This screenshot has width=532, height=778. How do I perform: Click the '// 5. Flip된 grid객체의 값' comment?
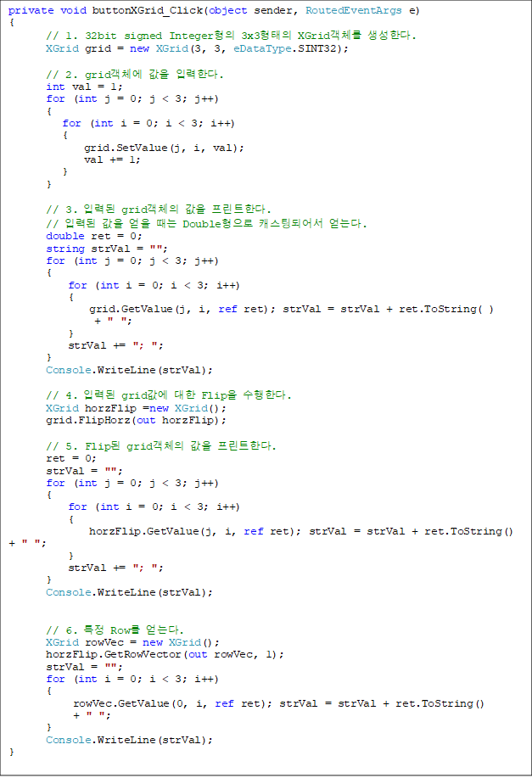tap(161, 446)
